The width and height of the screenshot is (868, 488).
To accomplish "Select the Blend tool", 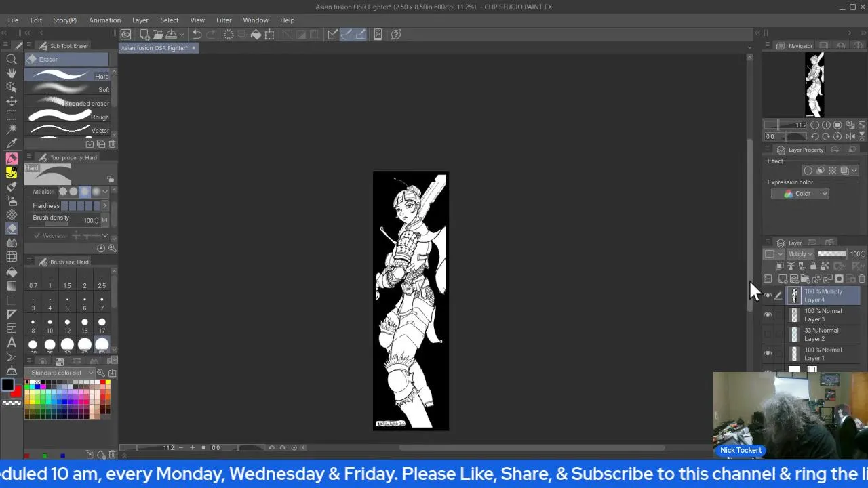I will [x=12, y=243].
